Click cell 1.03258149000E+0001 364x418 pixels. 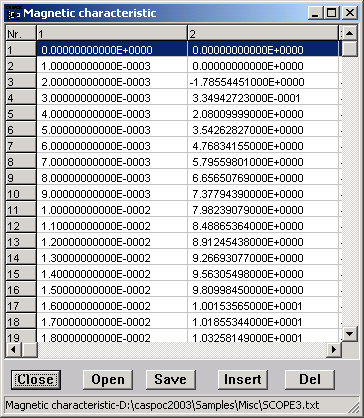click(263, 336)
